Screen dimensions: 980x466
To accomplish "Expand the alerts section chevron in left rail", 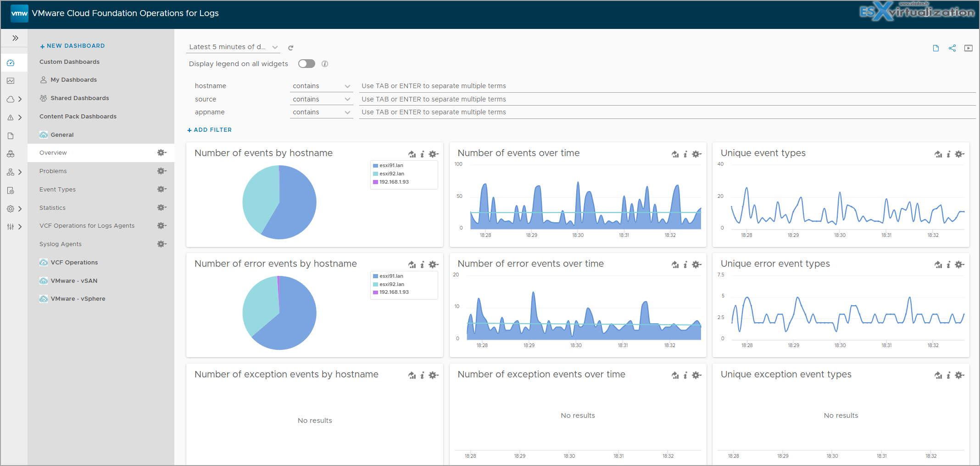I will click(20, 118).
